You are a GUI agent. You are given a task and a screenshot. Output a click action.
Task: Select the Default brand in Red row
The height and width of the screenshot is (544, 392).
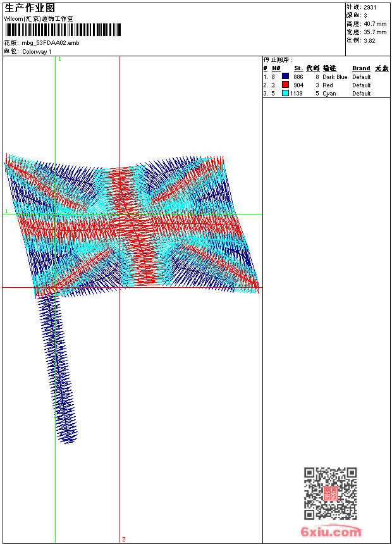(362, 85)
